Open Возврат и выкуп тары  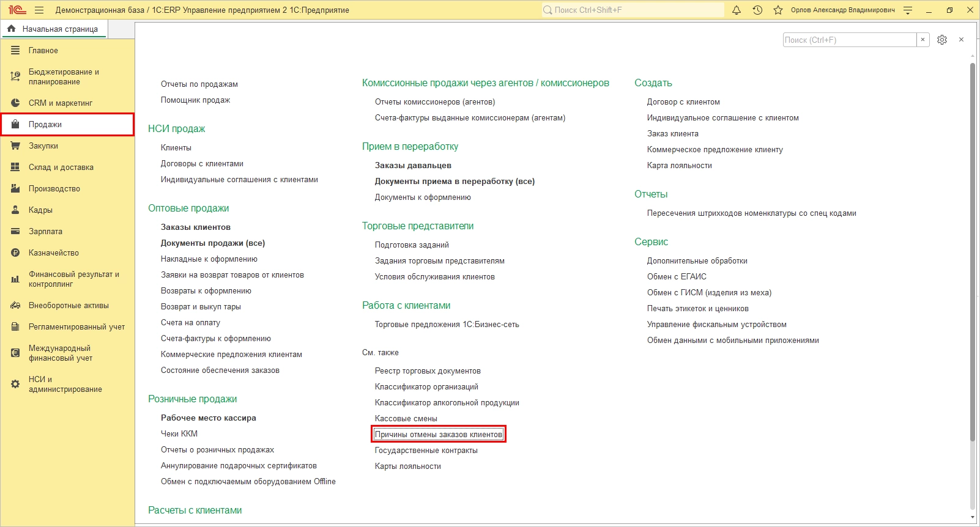click(201, 306)
